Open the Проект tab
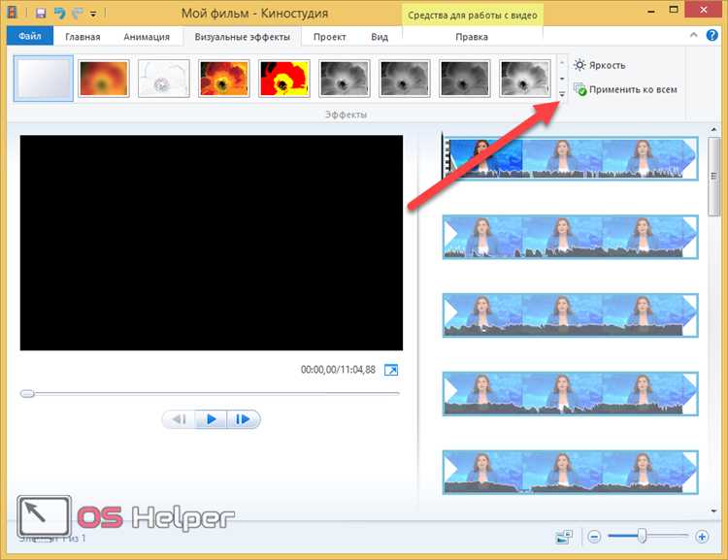The height and width of the screenshot is (560, 728). tap(330, 37)
